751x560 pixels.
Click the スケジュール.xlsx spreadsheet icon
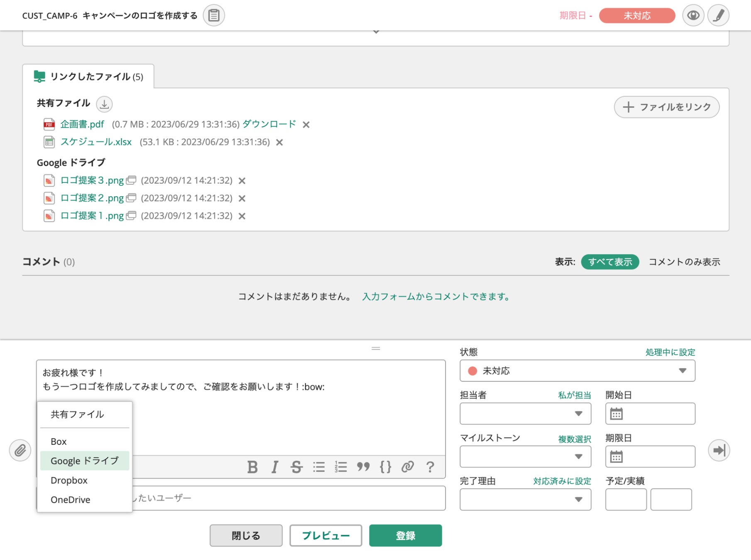(x=49, y=142)
